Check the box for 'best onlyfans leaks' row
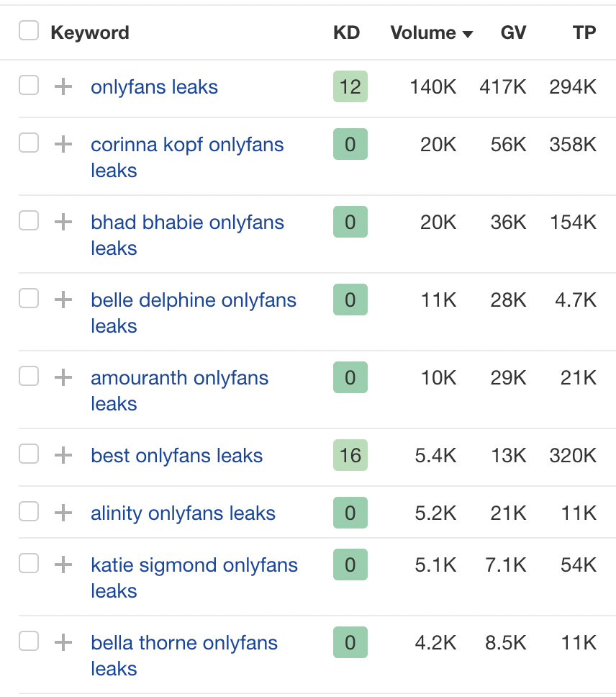 click(x=29, y=454)
